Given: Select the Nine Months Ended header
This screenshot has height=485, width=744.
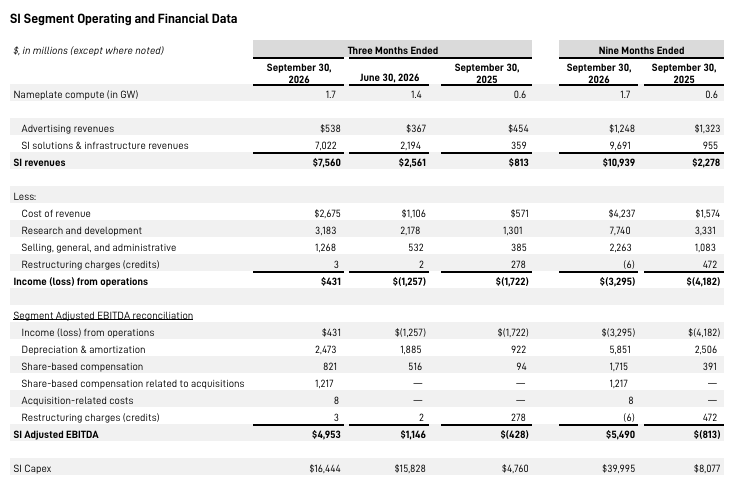Looking at the screenshot, I should point(641,50).
